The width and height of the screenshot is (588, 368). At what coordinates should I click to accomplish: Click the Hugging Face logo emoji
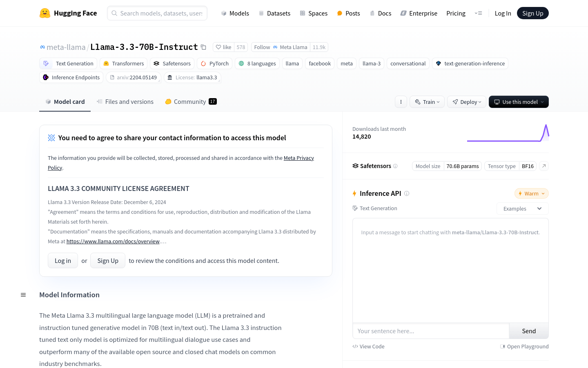[45, 13]
